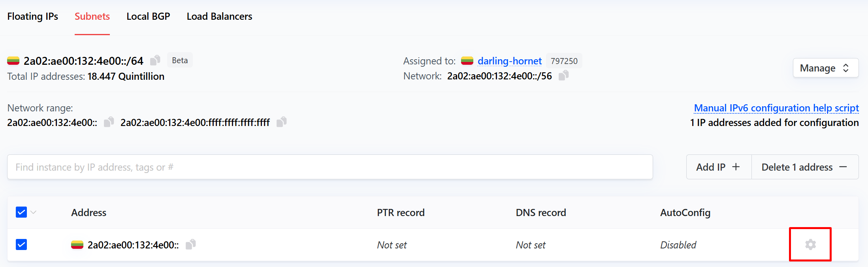Screen dimensions: 868x267
Task: Go to the Load Balancers tab
Action: click(x=219, y=17)
